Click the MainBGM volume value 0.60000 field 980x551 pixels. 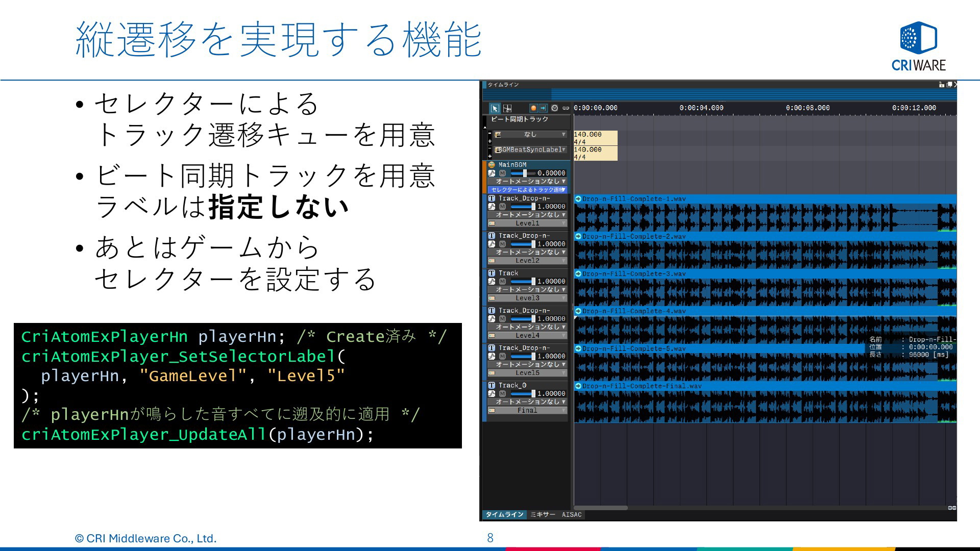pos(551,173)
